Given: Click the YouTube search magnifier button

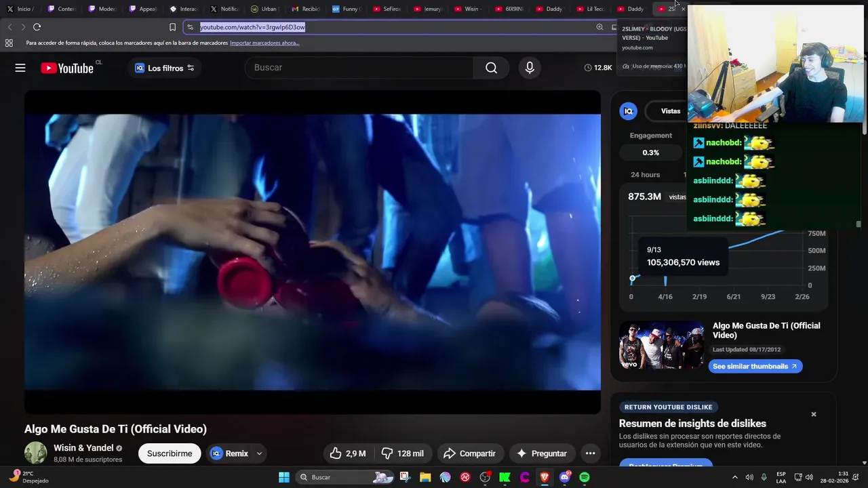Looking at the screenshot, I should [x=491, y=68].
